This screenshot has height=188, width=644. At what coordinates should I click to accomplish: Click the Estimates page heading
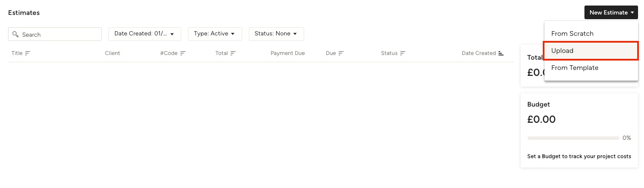pyautogui.click(x=24, y=13)
